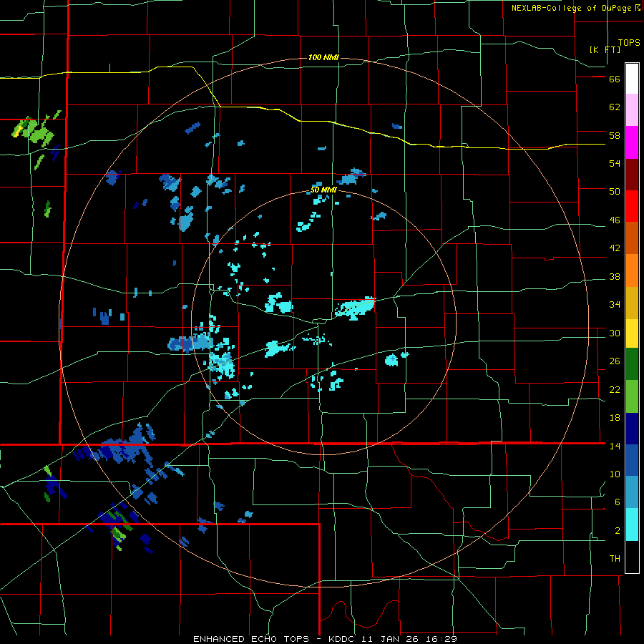The image size is (644, 644).
Task: Click the TH legend label
Action: [x=615, y=559]
